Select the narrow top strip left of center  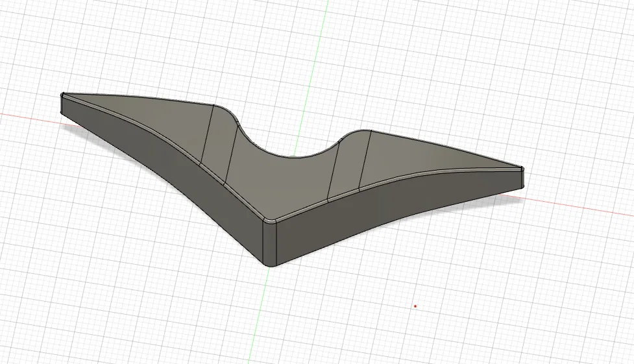click(219, 145)
